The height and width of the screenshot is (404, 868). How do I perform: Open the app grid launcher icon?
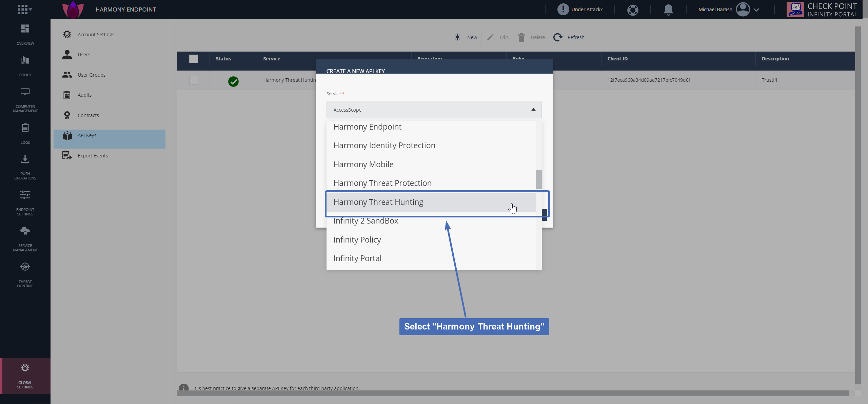pyautogui.click(x=22, y=9)
